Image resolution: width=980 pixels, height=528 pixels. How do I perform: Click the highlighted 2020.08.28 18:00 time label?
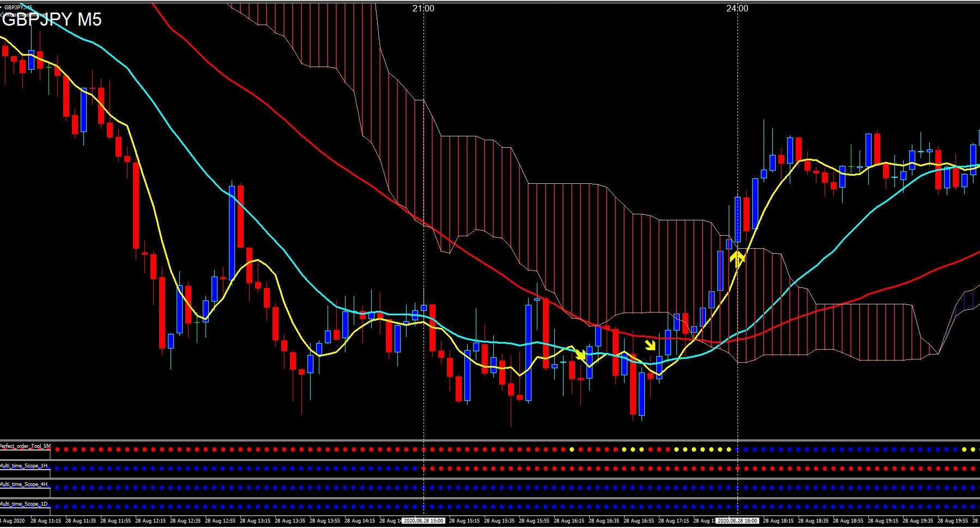[737, 521]
